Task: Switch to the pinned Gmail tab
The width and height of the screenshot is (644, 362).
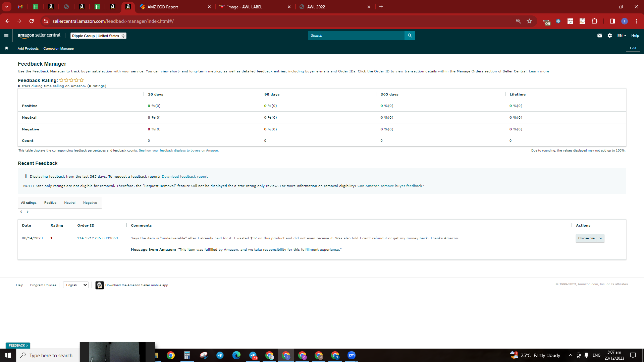Action: [20, 7]
